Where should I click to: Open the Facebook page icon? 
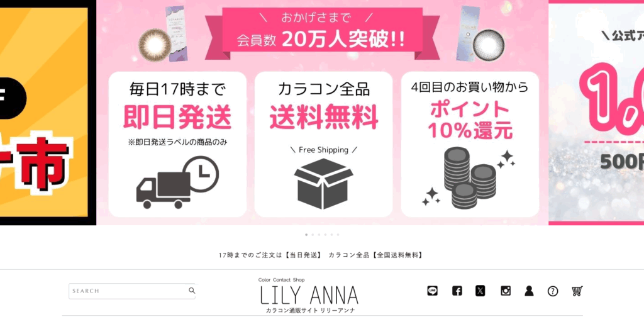[457, 291]
